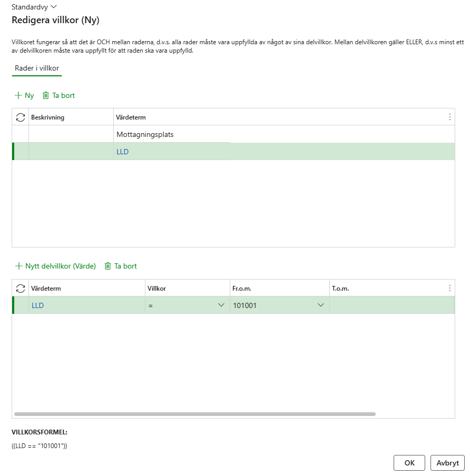Open the Villkor operator dropdown
Image resolution: width=470 pixels, height=476 pixels.
[x=221, y=305]
